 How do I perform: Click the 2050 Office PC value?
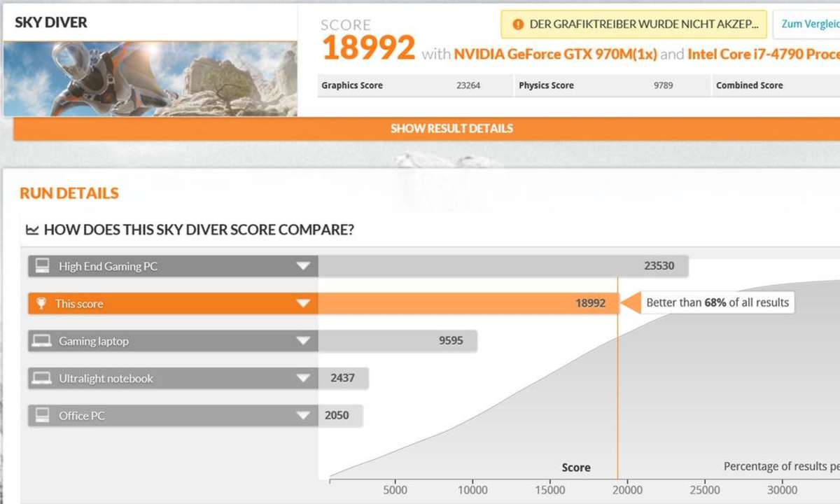tap(337, 415)
